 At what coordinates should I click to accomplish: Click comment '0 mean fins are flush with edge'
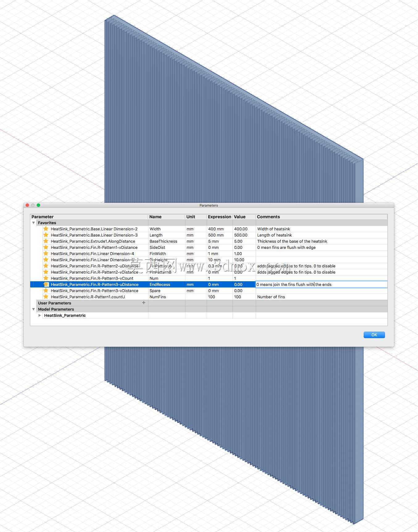pyautogui.click(x=286, y=247)
